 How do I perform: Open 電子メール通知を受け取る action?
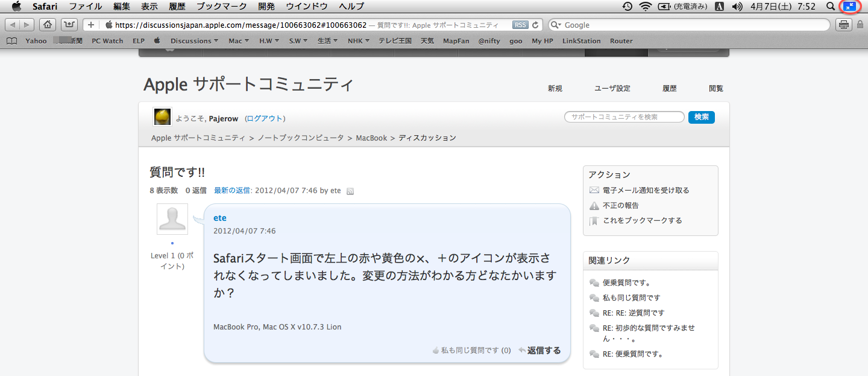click(646, 190)
